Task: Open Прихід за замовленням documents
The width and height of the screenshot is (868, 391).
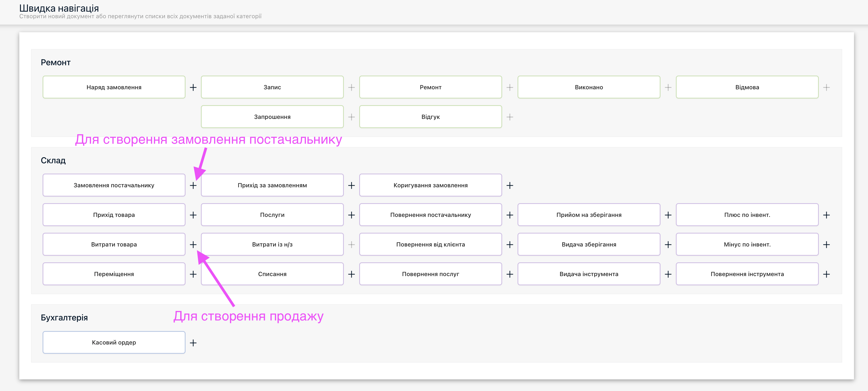Action: click(272, 185)
